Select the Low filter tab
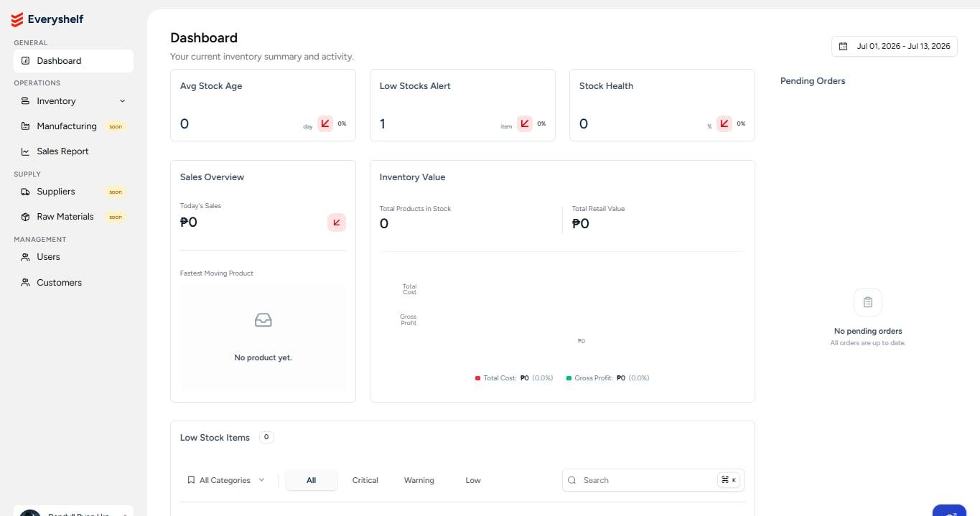The width and height of the screenshot is (980, 516). click(x=473, y=480)
